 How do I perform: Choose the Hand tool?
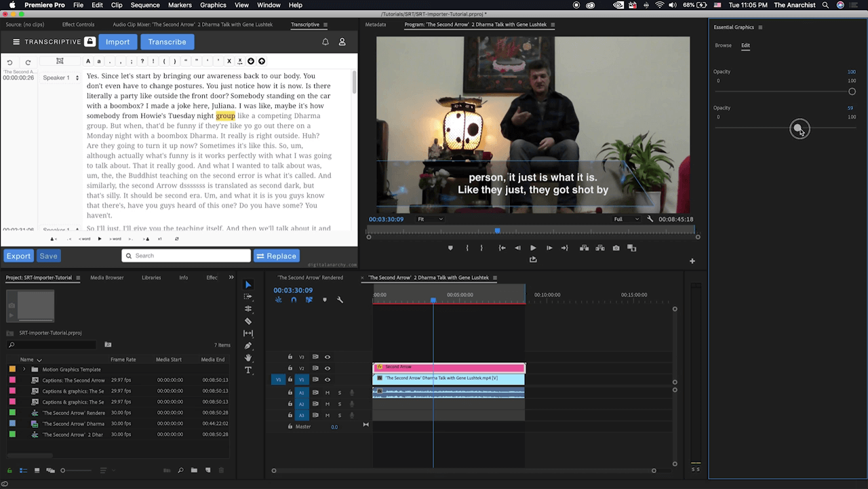pyautogui.click(x=248, y=358)
